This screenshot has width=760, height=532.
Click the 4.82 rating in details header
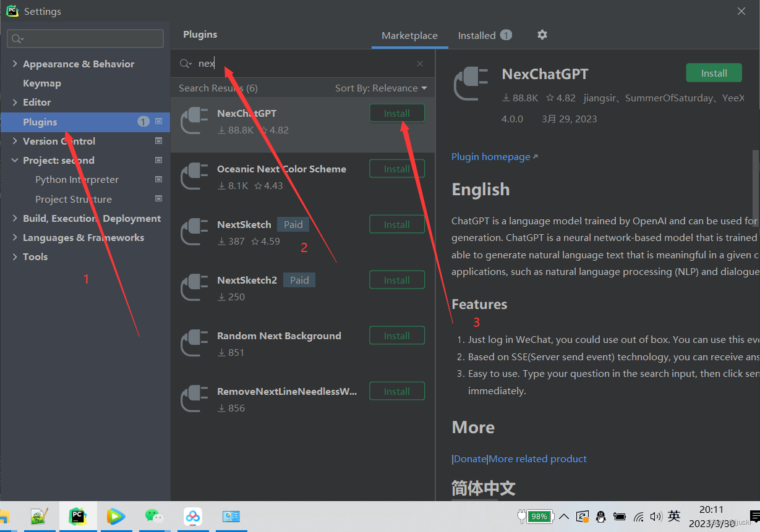[x=560, y=98]
